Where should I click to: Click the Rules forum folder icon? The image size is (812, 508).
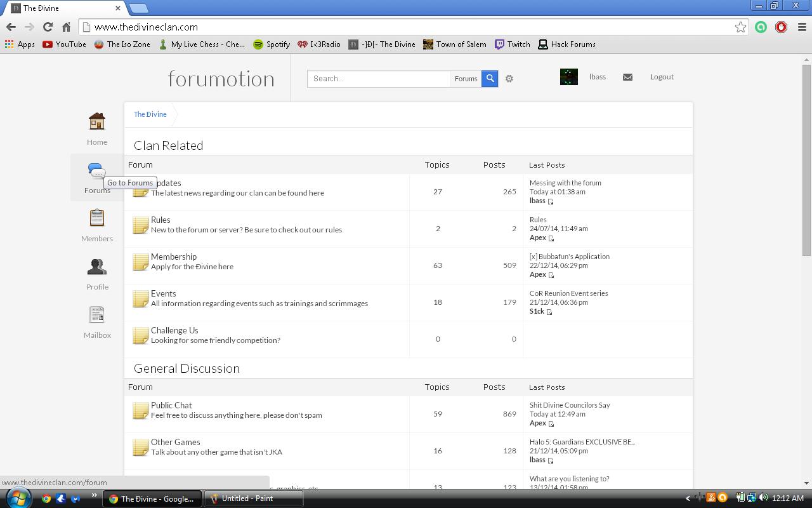tap(141, 225)
